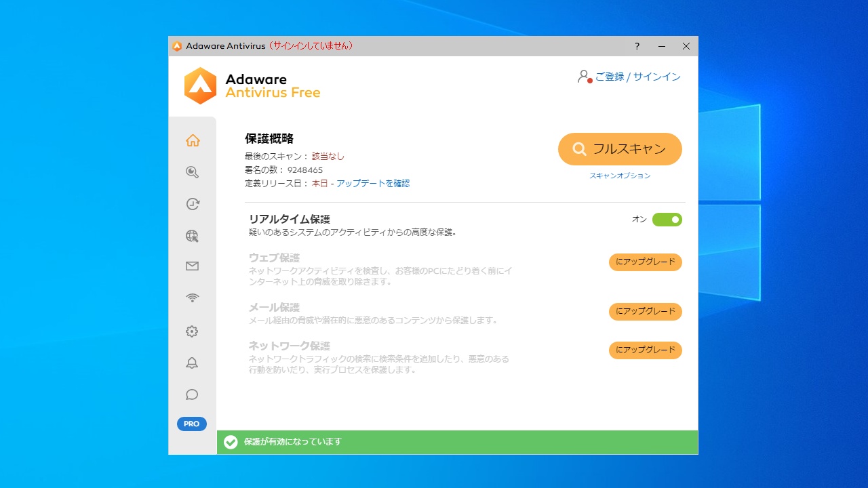868x488 pixels.
Task: Open the Web protection globe icon
Action: (193, 236)
